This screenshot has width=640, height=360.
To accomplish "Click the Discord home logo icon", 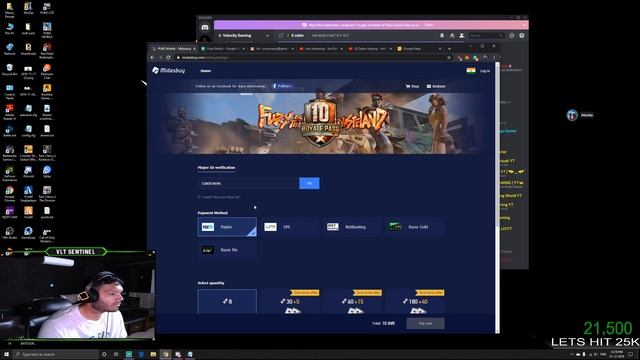I will (x=205, y=27).
